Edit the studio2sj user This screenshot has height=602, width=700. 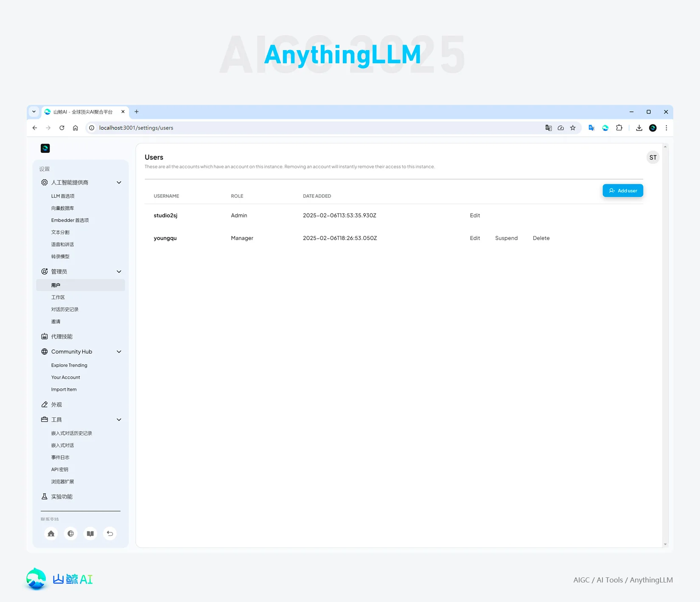tap(475, 215)
